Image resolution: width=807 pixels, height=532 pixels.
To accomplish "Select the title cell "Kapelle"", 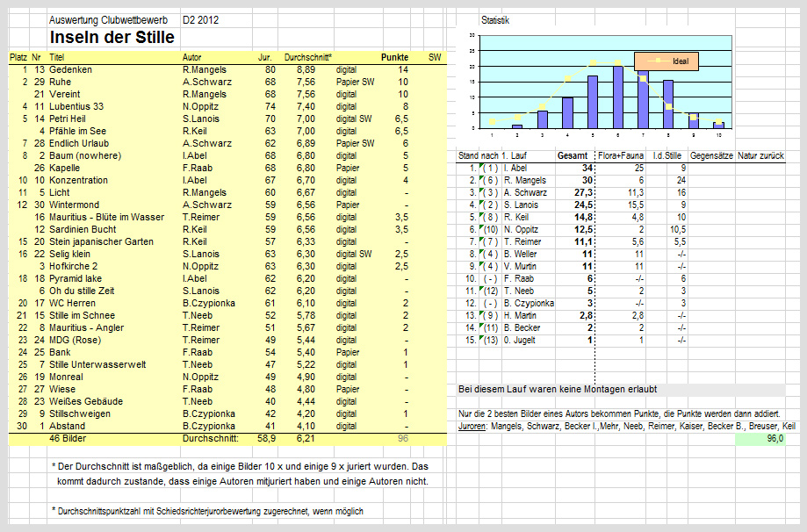I will coord(64,169).
